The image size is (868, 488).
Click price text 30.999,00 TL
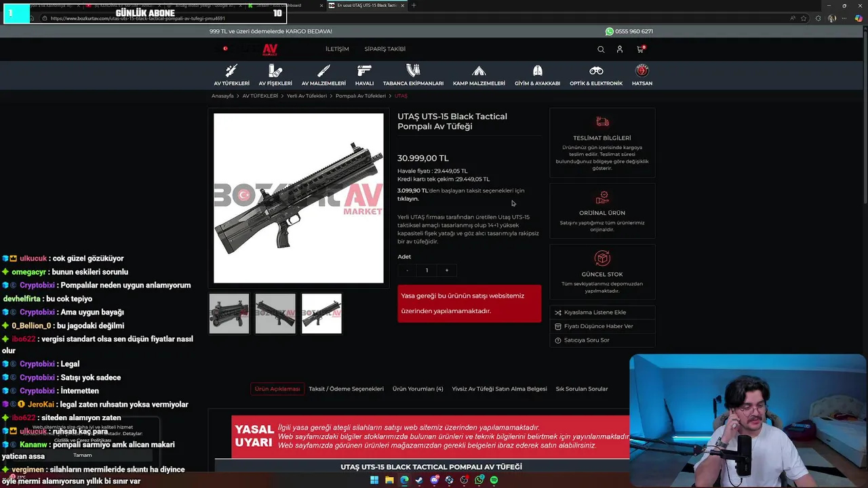pyautogui.click(x=422, y=158)
